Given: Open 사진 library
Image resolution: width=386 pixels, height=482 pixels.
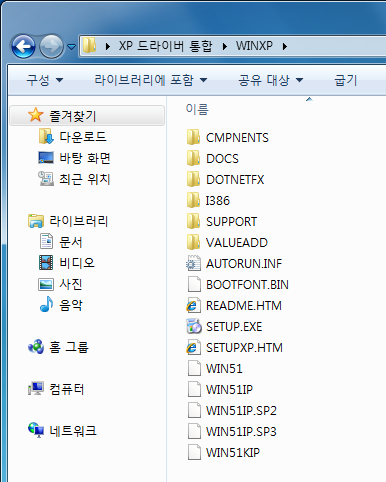Looking at the screenshot, I should tap(70, 284).
